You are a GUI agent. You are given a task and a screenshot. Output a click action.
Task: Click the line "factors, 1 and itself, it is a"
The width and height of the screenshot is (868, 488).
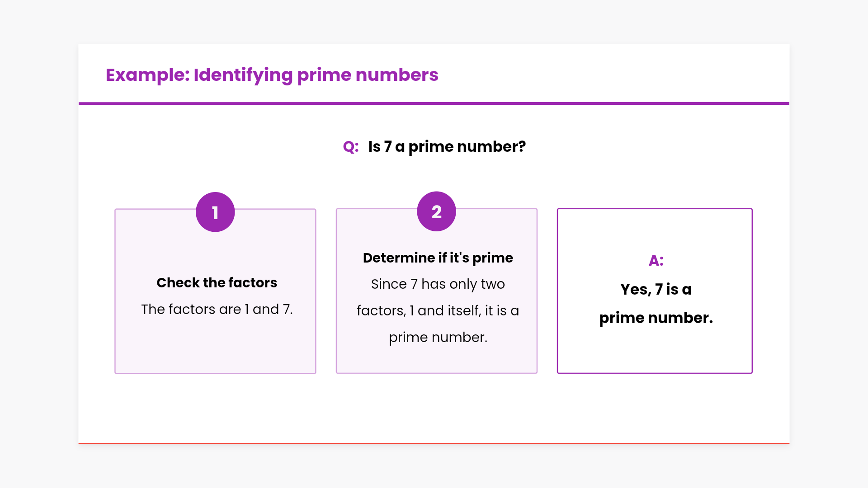pos(438,311)
